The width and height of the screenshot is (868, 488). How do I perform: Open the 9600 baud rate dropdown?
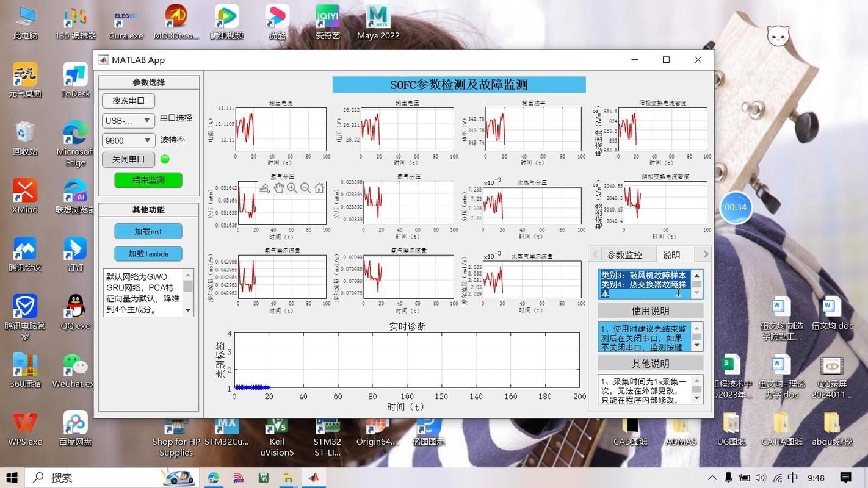point(128,140)
